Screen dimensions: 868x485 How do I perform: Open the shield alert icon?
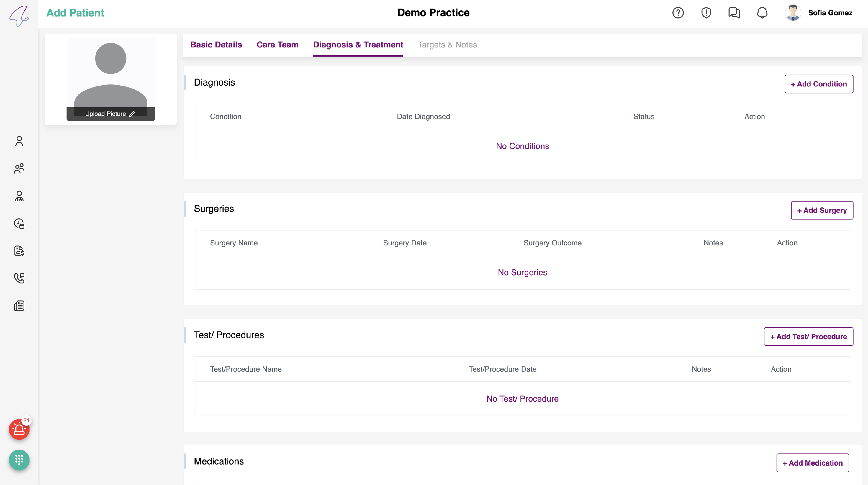click(706, 13)
